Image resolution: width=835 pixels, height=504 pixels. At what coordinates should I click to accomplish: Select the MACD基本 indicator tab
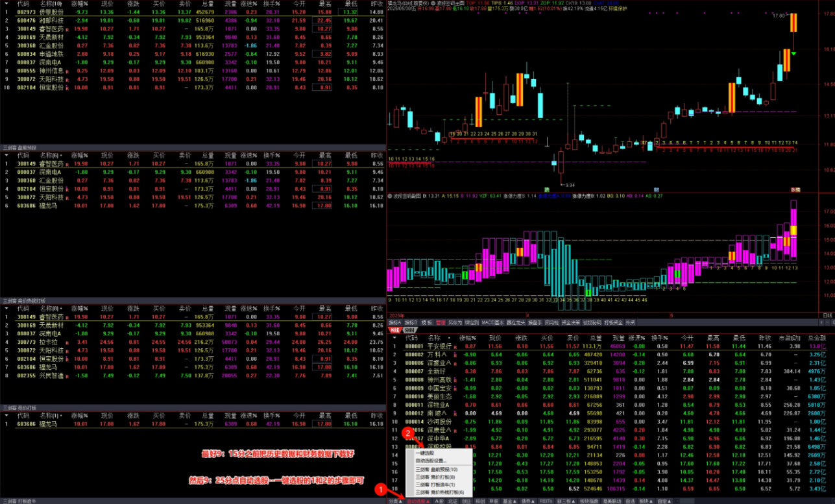[494, 322]
